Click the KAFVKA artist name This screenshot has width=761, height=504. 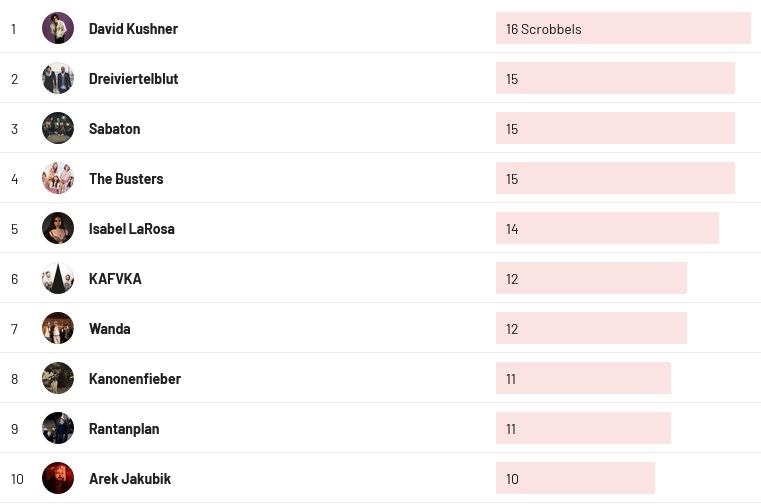115,279
